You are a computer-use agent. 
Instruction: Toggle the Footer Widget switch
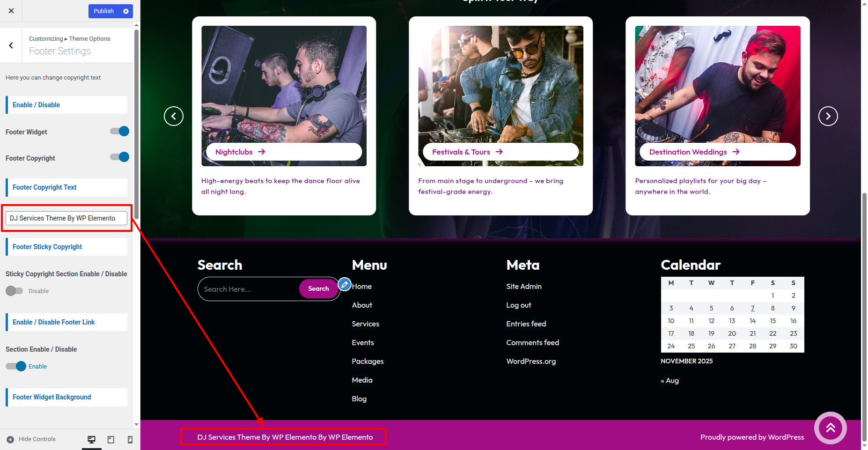point(120,131)
